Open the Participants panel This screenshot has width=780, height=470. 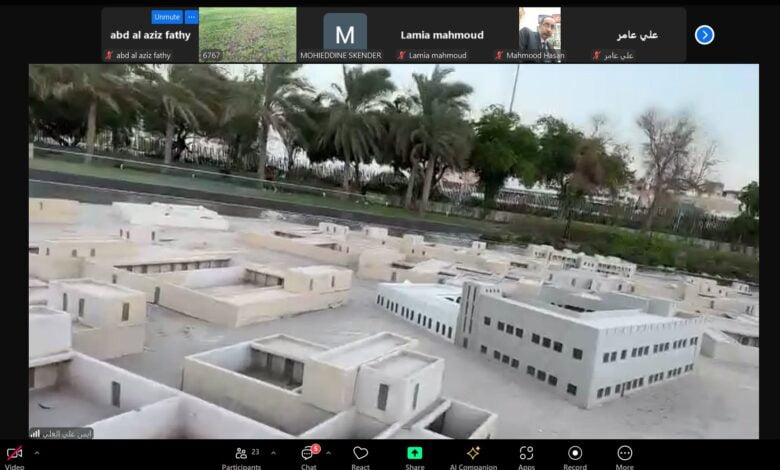[241, 454]
